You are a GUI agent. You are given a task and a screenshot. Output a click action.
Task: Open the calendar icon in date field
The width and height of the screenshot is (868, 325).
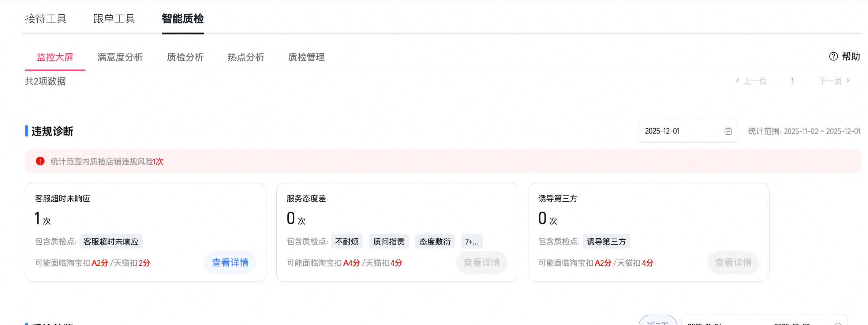(x=728, y=131)
